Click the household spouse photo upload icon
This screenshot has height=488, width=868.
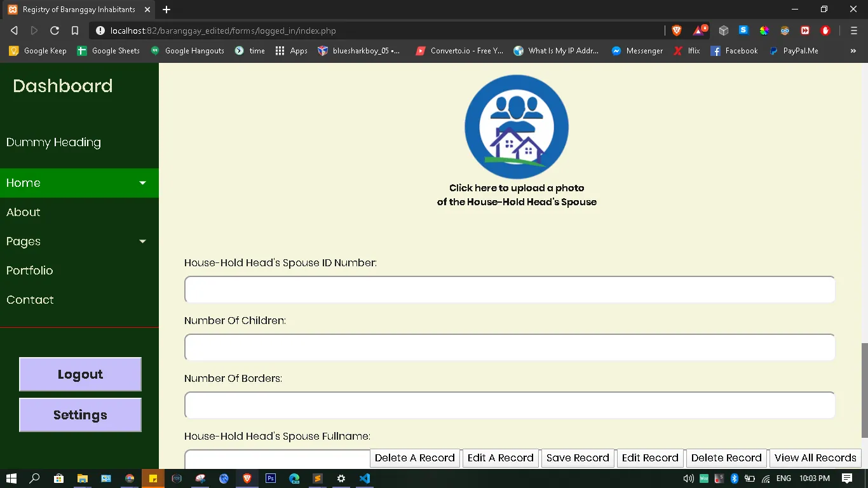click(x=516, y=126)
